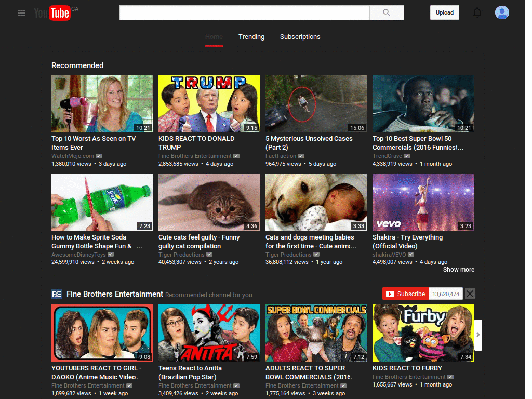Switch to the Trending tab
This screenshot has height=399, width=532.
click(x=251, y=37)
